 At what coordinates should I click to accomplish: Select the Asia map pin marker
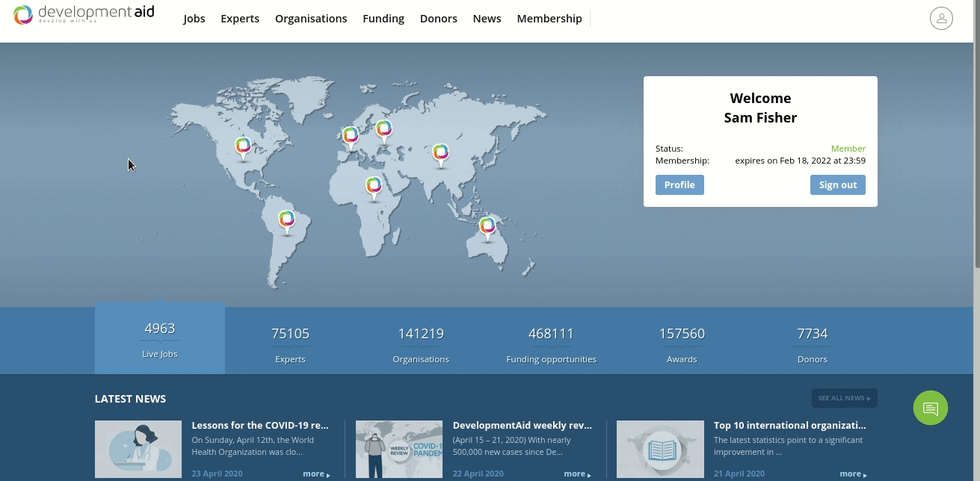pyautogui.click(x=441, y=153)
